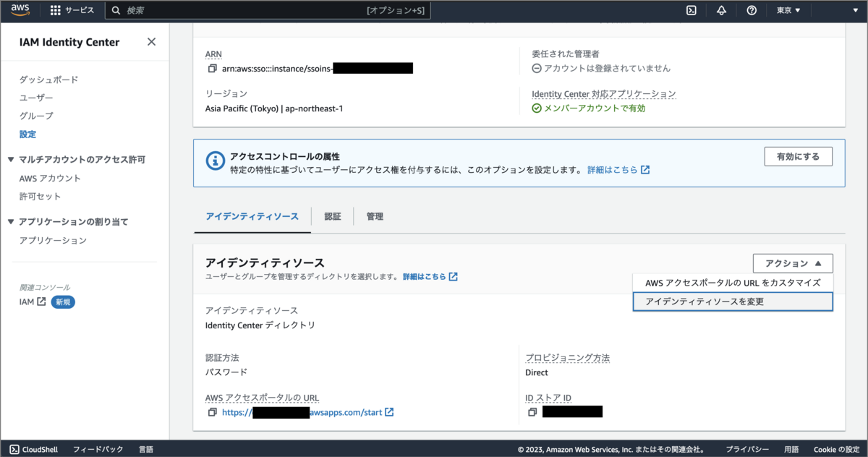Open グループ in the sidebar

(36, 116)
